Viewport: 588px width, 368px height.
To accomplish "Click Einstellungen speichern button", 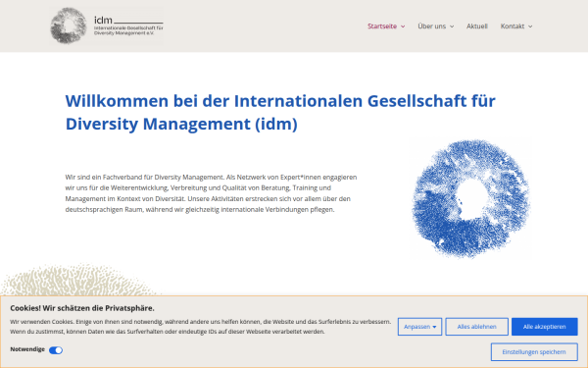I will pyautogui.click(x=534, y=352).
